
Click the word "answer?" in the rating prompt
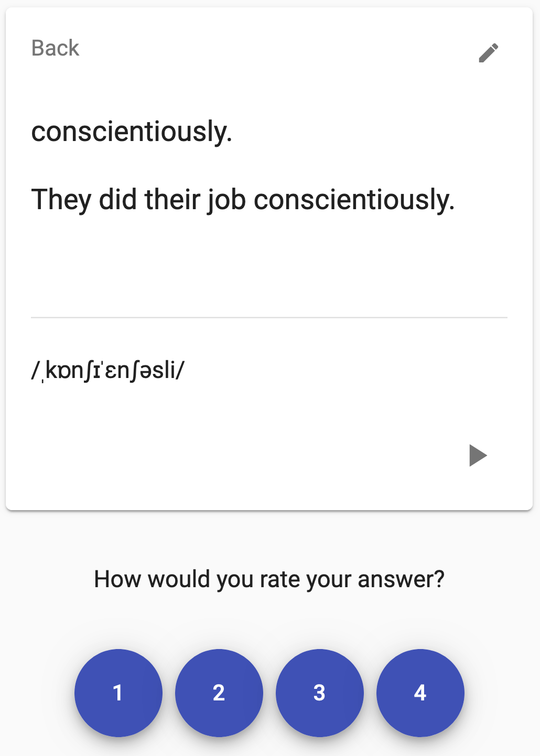[x=401, y=579]
